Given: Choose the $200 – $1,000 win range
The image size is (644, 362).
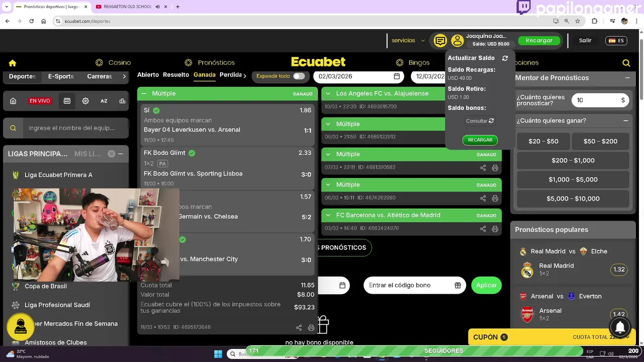Looking at the screenshot, I should point(573,160).
